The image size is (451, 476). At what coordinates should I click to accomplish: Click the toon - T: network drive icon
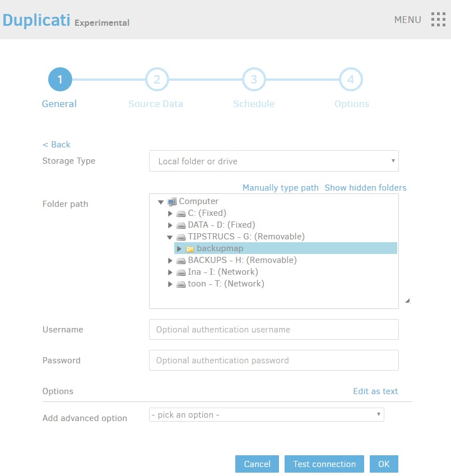click(x=181, y=284)
